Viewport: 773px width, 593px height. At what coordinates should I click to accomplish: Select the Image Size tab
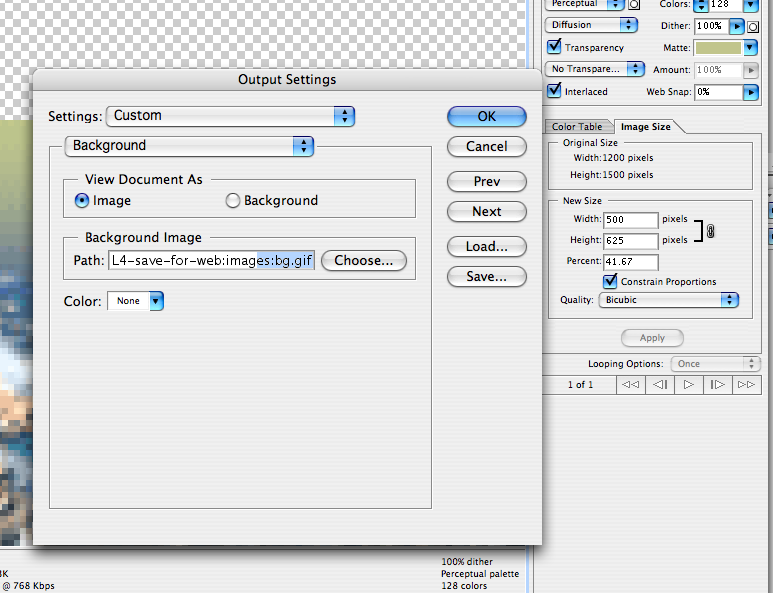pyautogui.click(x=645, y=127)
